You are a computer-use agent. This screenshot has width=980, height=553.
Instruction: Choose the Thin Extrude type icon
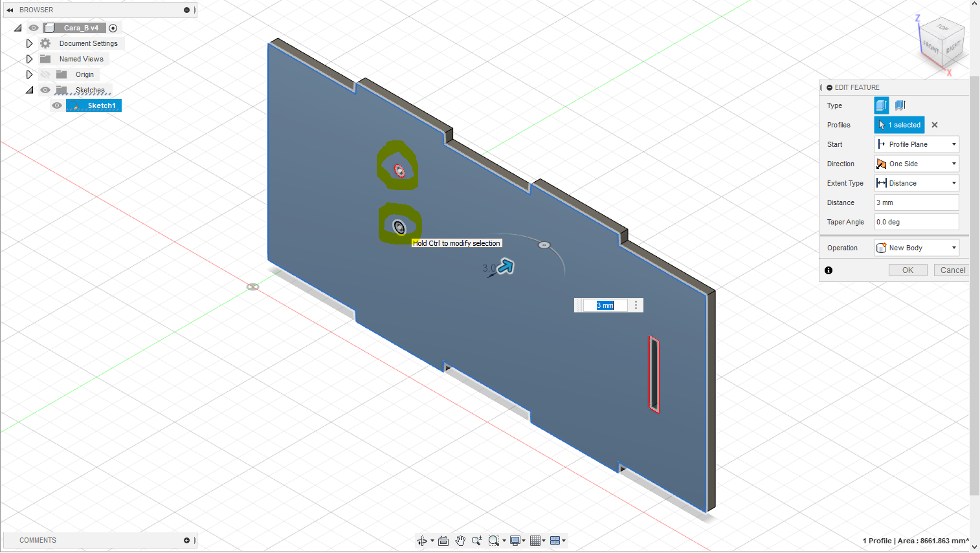coord(900,105)
